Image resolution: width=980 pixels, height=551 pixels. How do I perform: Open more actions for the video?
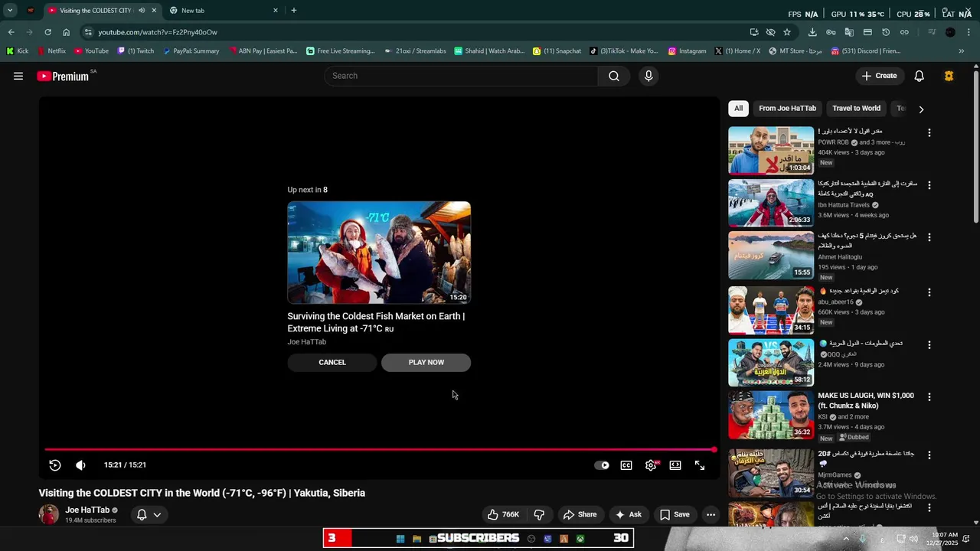point(710,514)
